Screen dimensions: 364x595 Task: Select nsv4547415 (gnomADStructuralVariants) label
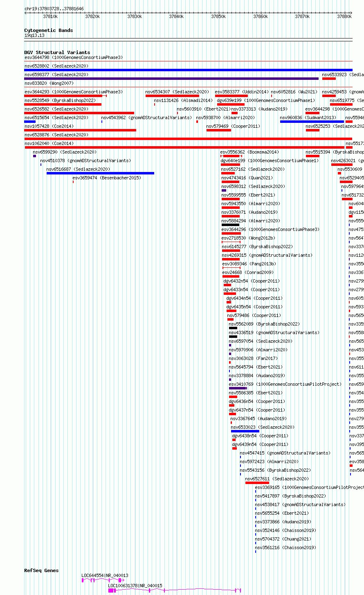click(x=285, y=453)
